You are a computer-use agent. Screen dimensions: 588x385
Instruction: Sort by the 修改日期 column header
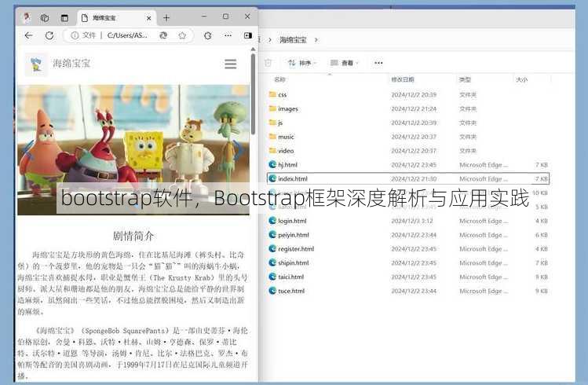point(403,79)
